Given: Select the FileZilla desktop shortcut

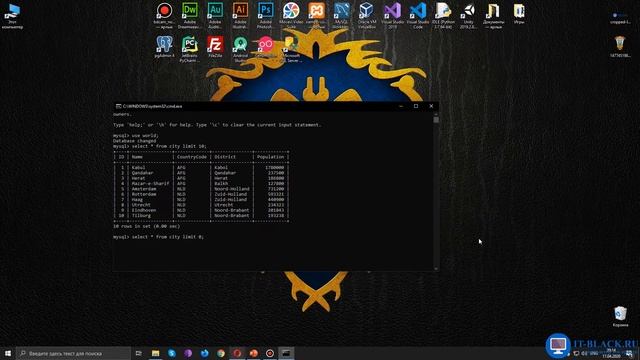Looking at the screenshot, I should (x=215, y=46).
